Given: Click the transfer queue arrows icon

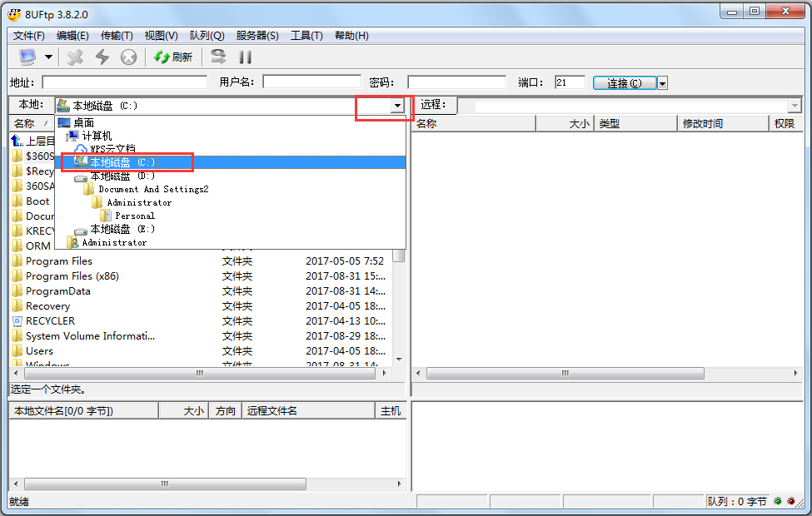Looking at the screenshot, I should click(218, 57).
